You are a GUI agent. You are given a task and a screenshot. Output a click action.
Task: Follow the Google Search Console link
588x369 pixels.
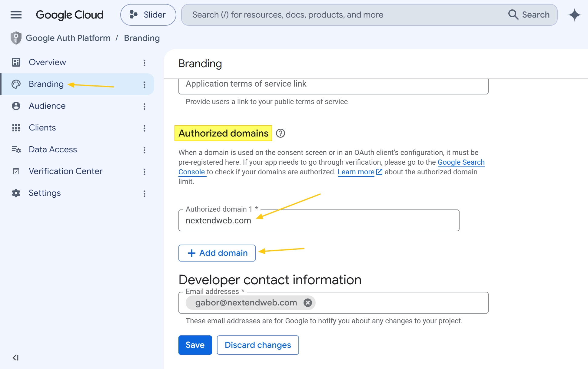point(461,162)
